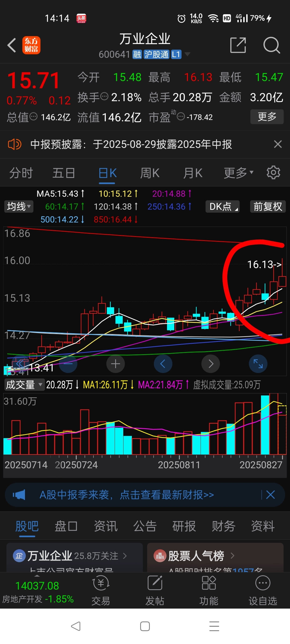
Task: Tap Android back navigation button
Action: tap(76, 626)
